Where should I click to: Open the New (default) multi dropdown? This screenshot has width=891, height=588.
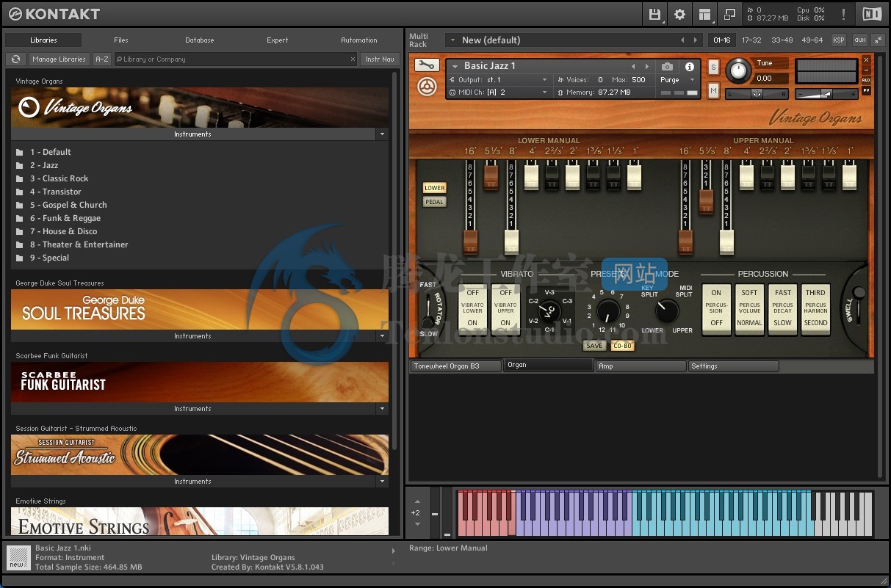pyautogui.click(x=454, y=40)
